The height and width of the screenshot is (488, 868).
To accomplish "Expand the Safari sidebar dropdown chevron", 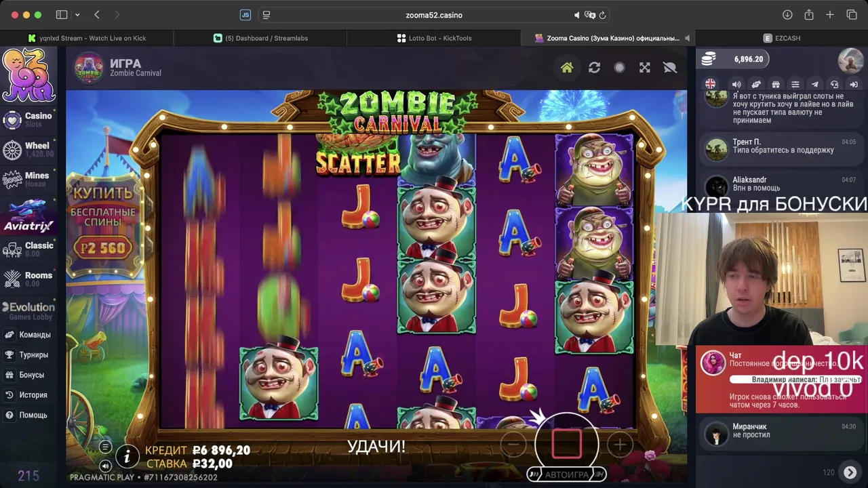I will [77, 15].
